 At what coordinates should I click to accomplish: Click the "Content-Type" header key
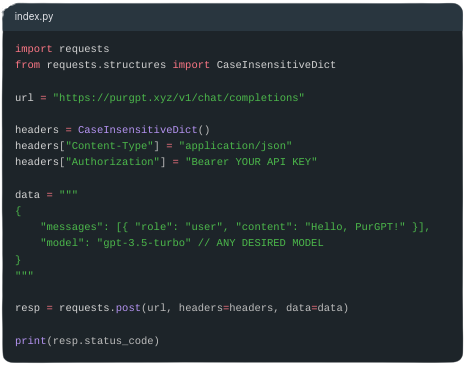(109, 146)
